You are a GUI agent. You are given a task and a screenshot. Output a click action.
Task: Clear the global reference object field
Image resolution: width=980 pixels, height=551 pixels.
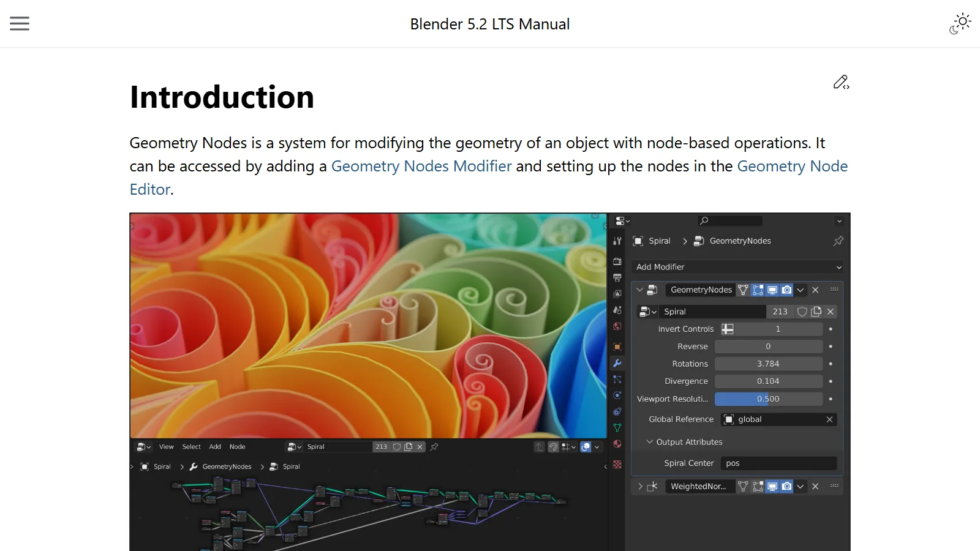coord(829,419)
